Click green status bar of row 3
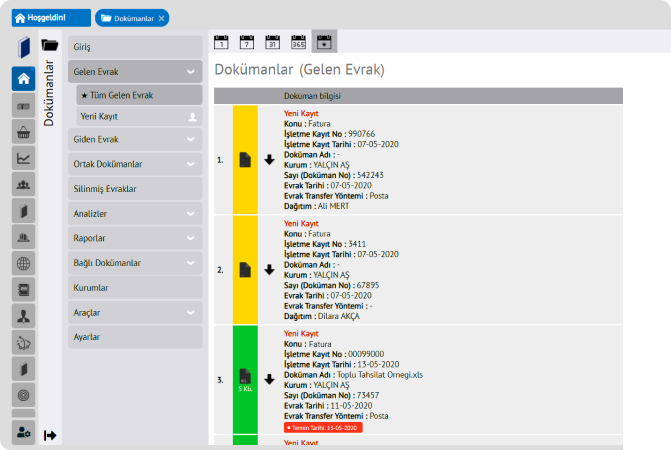The height and width of the screenshot is (450, 671). tap(245, 380)
